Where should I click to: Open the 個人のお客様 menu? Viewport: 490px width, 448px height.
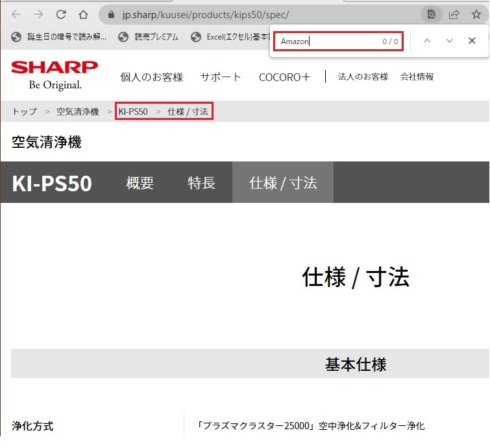(152, 77)
